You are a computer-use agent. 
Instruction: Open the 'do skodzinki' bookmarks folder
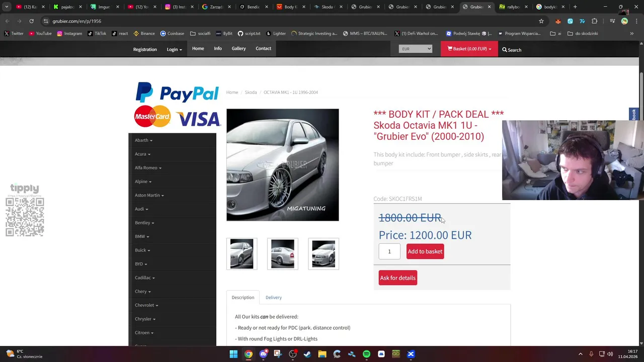(x=583, y=34)
